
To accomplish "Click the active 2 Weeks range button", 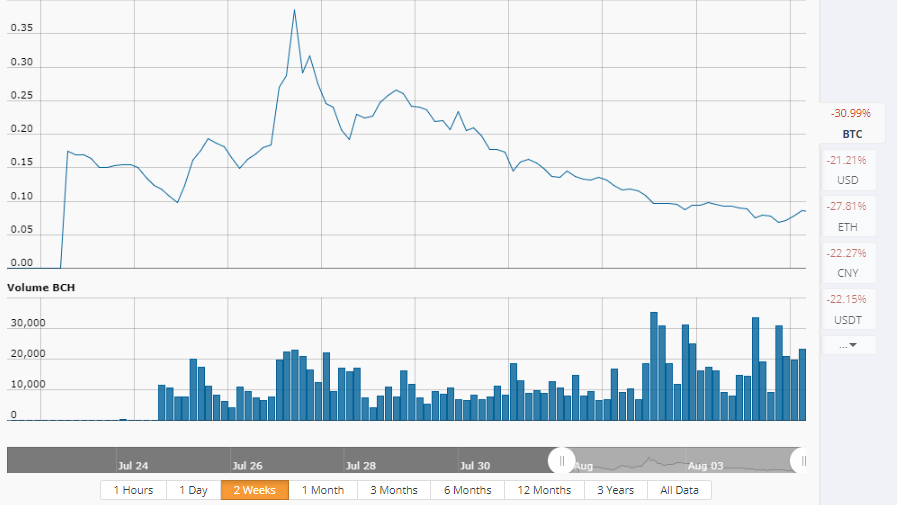I will pyautogui.click(x=254, y=490).
